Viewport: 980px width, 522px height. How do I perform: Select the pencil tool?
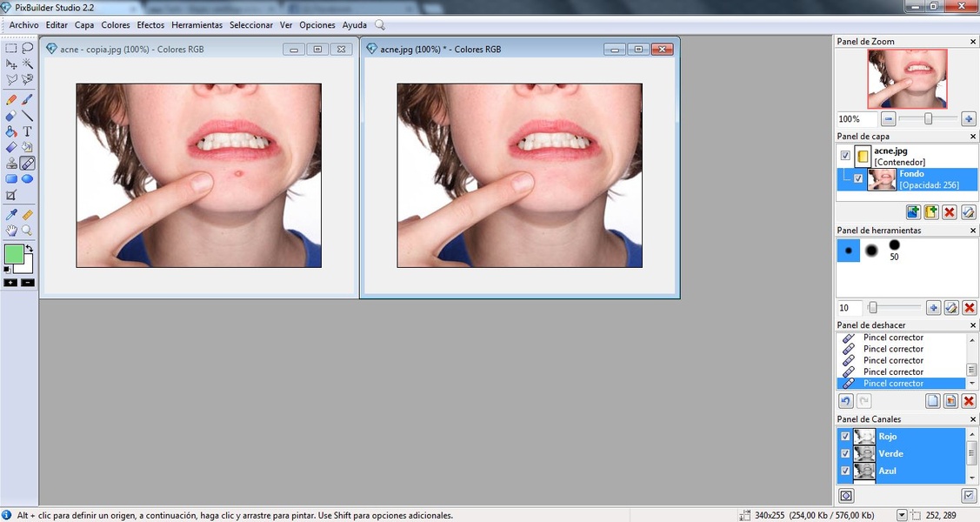click(11, 99)
